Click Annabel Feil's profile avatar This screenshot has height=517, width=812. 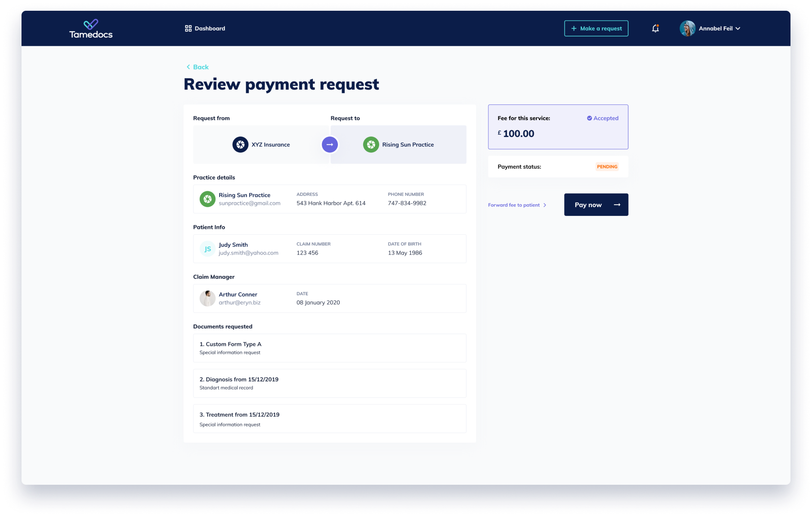pos(687,29)
